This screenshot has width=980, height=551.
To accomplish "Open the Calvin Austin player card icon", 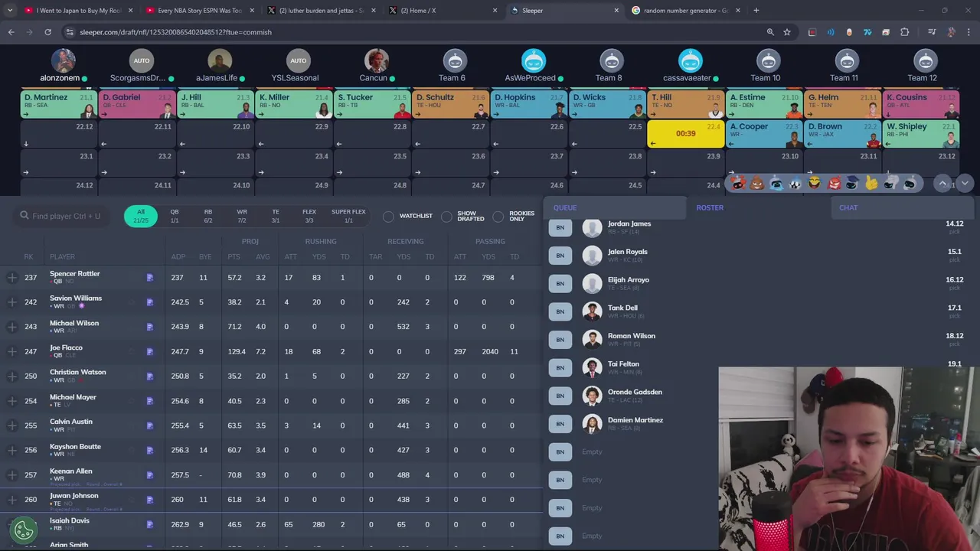I will click(150, 425).
